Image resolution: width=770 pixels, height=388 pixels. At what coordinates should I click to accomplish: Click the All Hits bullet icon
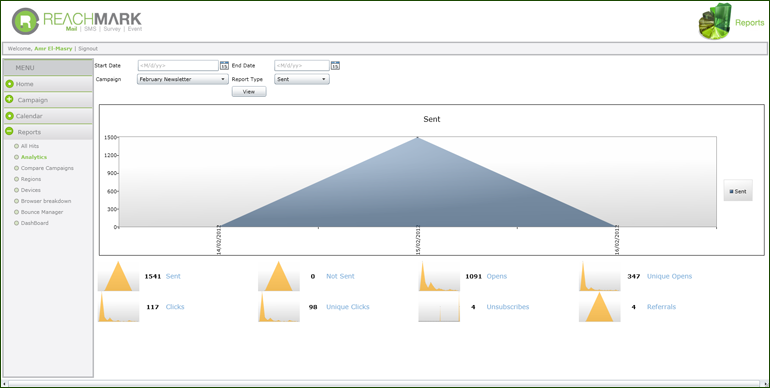pos(17,146)
